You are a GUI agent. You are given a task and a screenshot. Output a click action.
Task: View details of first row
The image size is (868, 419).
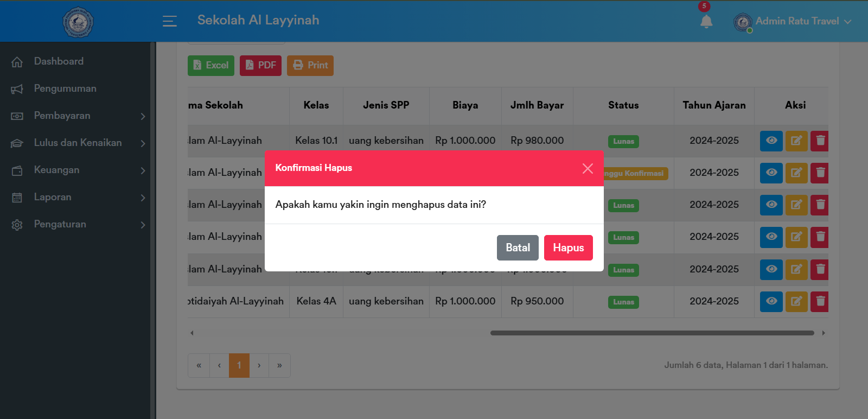(771, 141)
